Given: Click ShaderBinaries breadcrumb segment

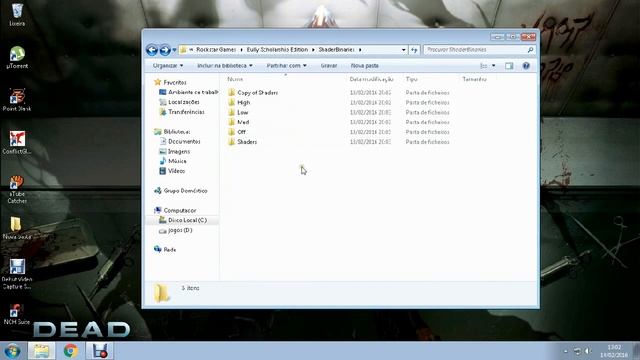Looking at the screenshot, I should [x=336, y=50].
